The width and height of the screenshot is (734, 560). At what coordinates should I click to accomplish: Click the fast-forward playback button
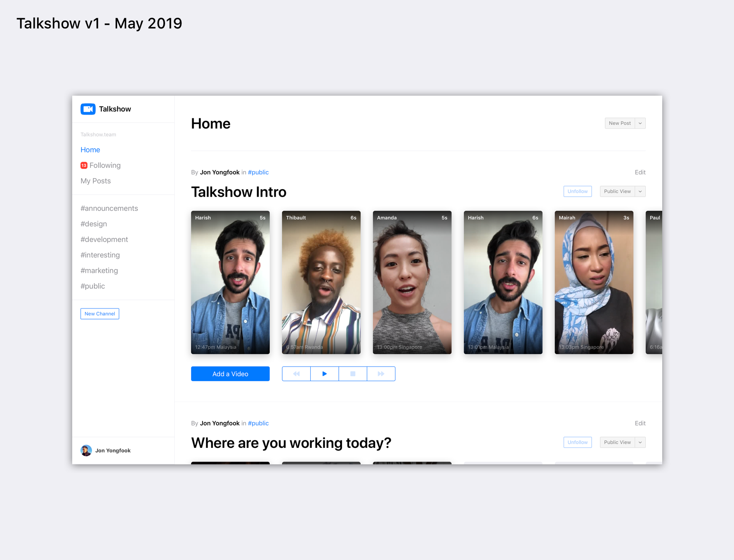pos(381,374)
